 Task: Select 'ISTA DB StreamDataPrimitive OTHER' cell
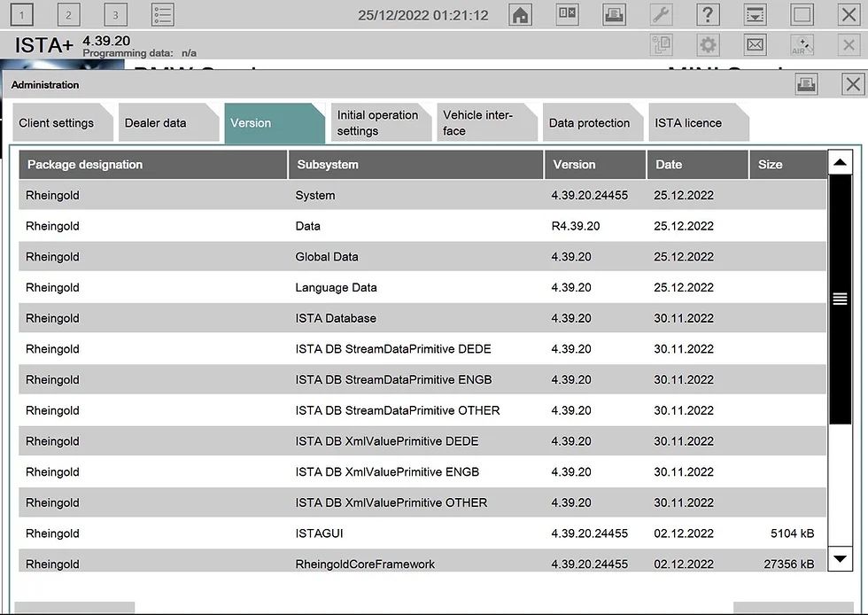click(398, 410)
